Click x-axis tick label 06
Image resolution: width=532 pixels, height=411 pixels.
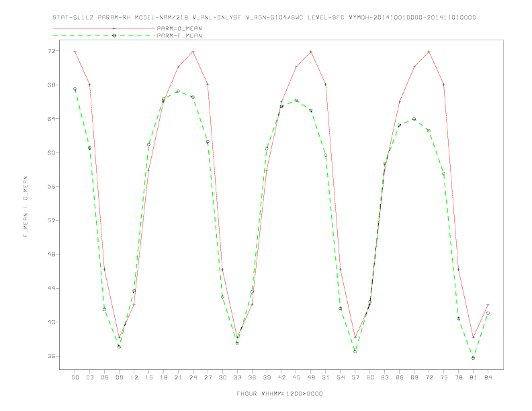[x=105, y=377]
